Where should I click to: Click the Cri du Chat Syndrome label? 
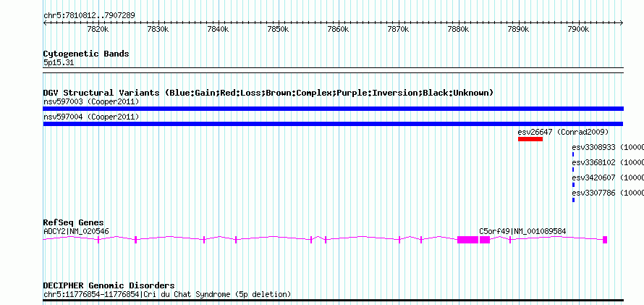(x=167, y=294)
